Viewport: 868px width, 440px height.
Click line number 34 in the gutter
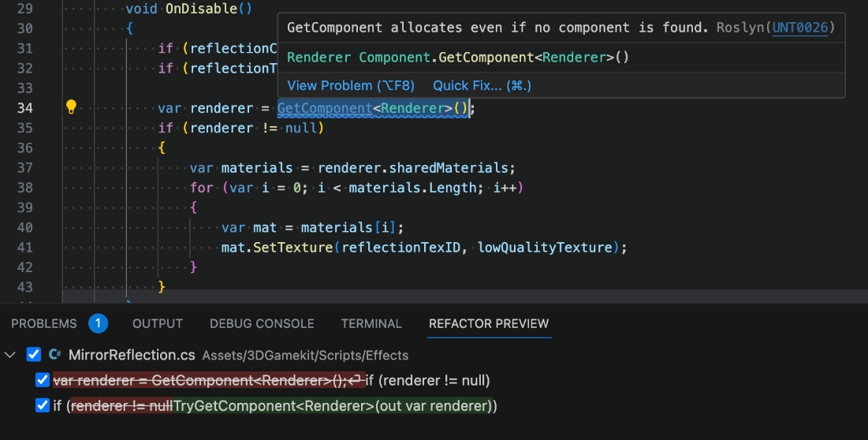[24, 108]
